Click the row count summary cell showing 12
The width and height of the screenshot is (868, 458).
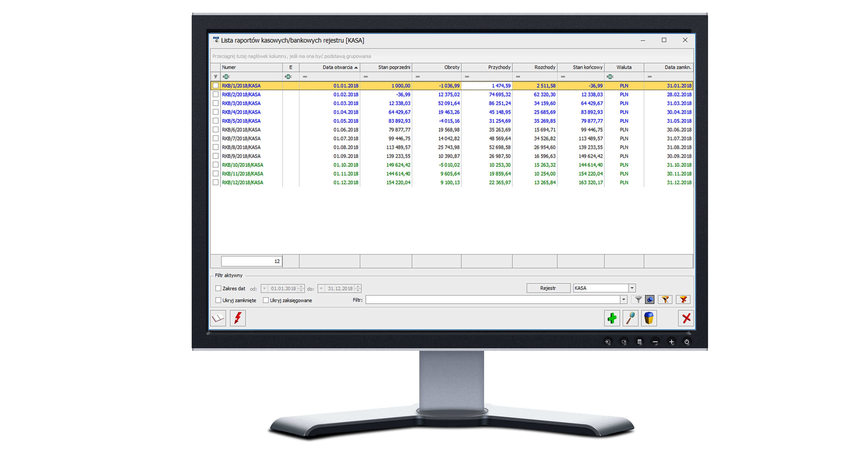pos(251,261)
